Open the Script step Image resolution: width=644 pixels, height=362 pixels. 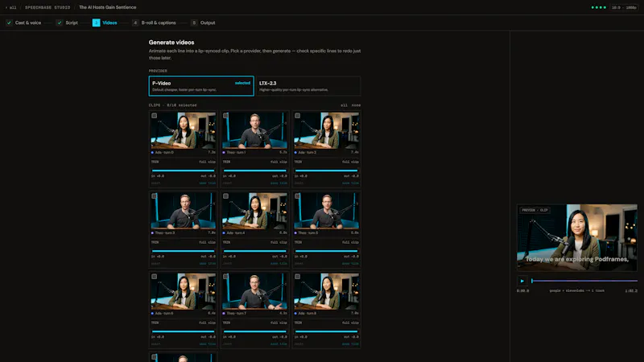point(68,23)
